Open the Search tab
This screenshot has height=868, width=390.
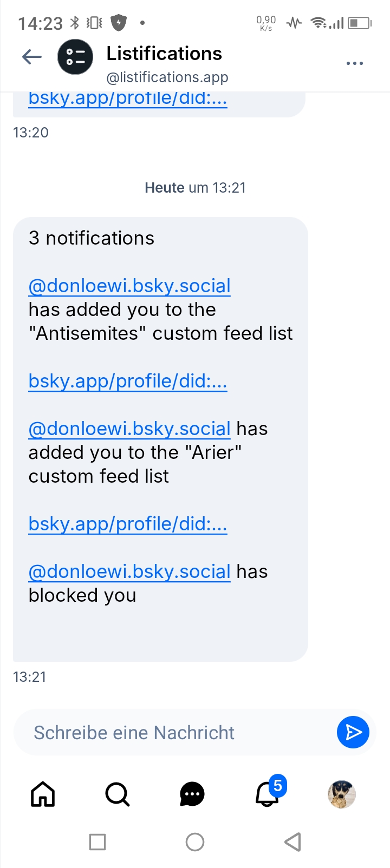pos(117,794)
